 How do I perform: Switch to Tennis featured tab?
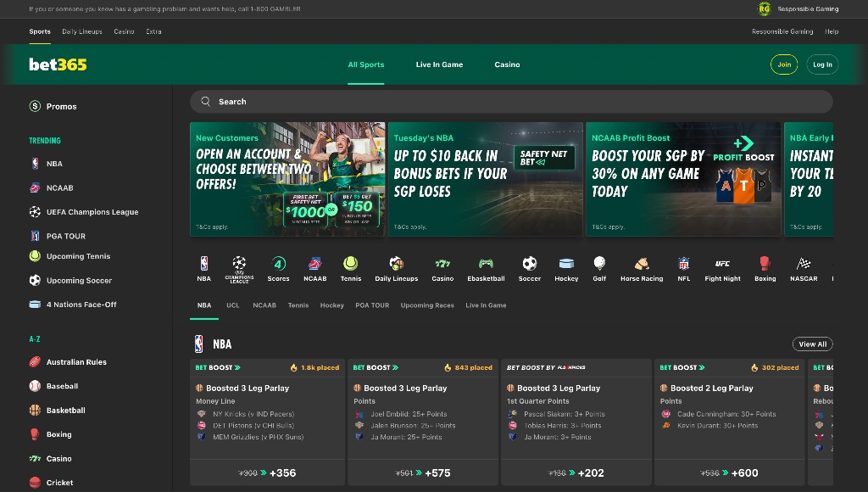tap(298, 305)
